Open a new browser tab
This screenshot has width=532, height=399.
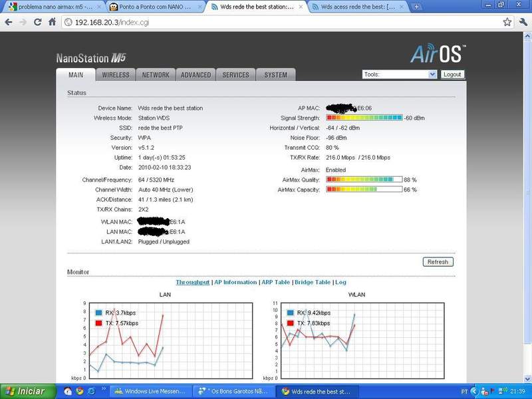tap(417, 7)
